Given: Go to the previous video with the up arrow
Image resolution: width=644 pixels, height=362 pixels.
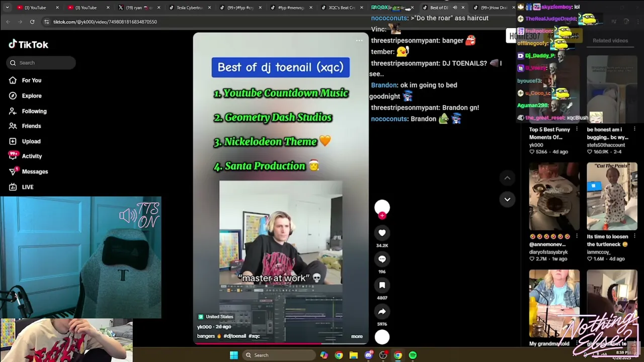Looking at the screenshot, I should (x=507, y=178).
